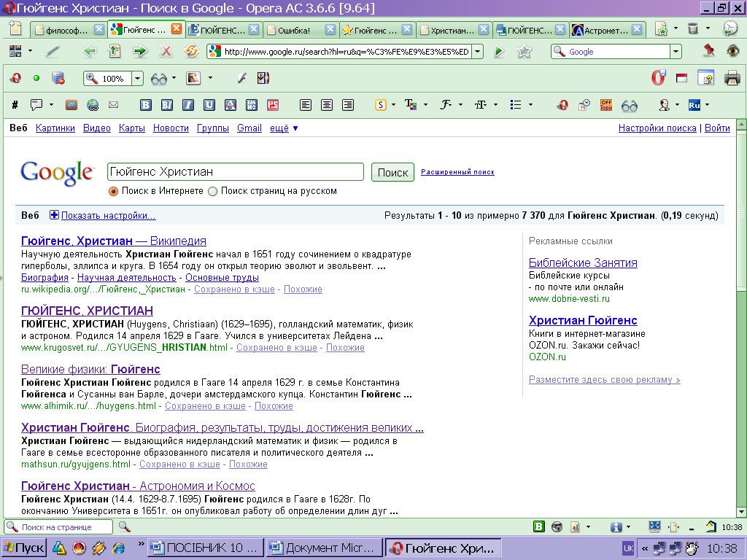This screenshot has height=560, width=747.
Task: Click the green Back arrow
Action: click(x=89, y=51)
